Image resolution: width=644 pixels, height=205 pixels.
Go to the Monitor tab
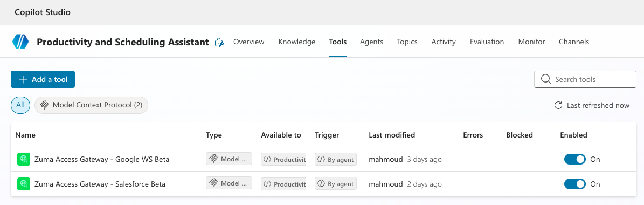pos(531,42)
